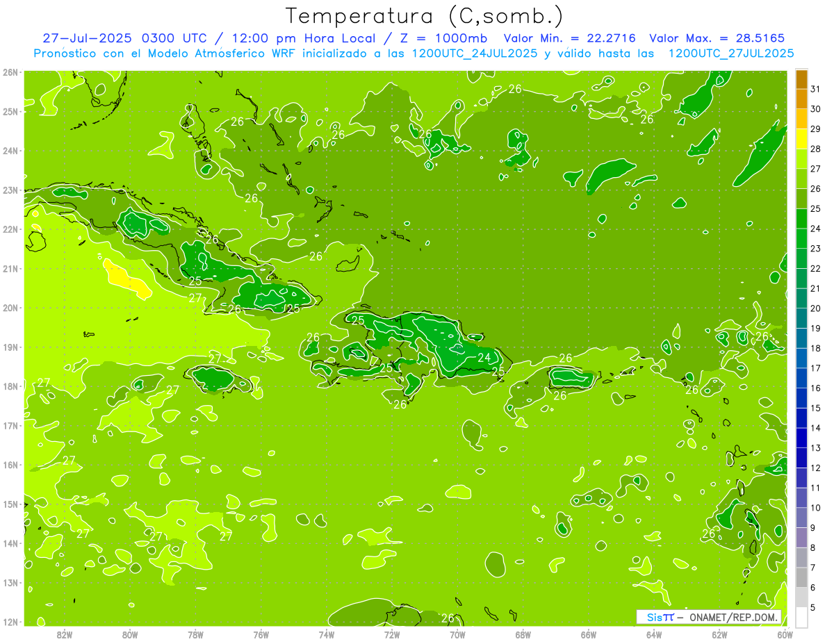The image size is (834, 644).
Task: Click the title 'Temperatura (C,somb.)'
Action: pos(425,16)
